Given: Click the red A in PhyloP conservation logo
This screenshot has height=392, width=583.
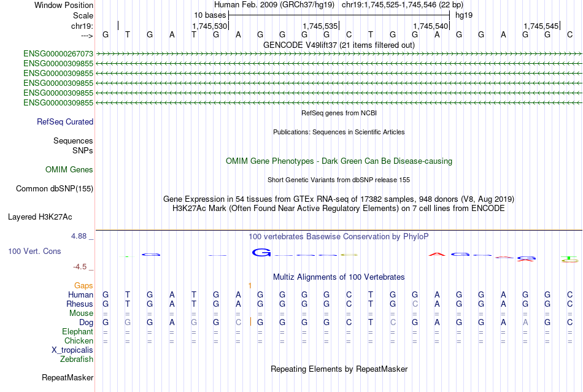Looking at the screenshot, I should 437,255.
